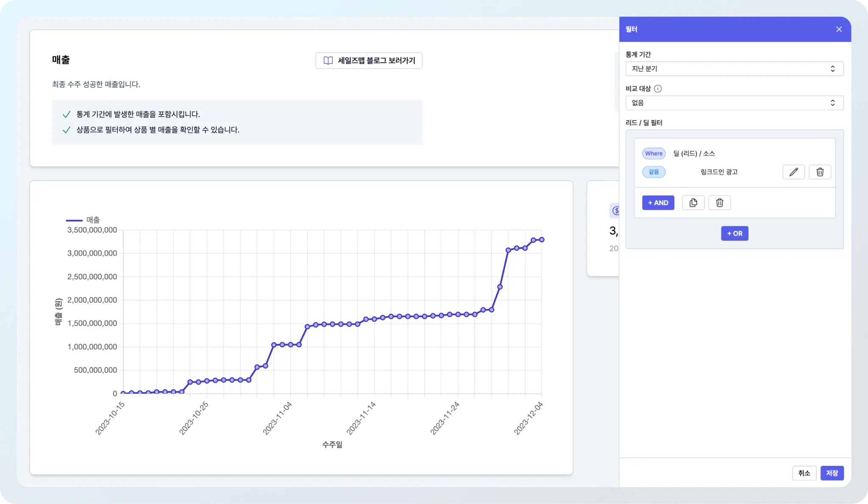Click the Where tag in the filter
Image resolution: width=868 pixels, height=504 pixels.
coord(654,153)
